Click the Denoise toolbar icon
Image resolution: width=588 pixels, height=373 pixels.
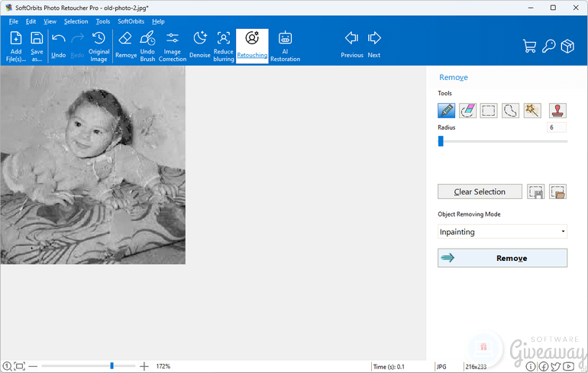(x=199, y=45)
